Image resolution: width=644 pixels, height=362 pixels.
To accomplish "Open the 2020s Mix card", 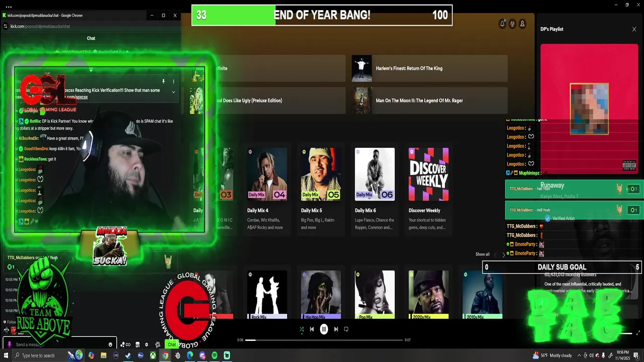I will pyautogui.click(x=429, y=295).
